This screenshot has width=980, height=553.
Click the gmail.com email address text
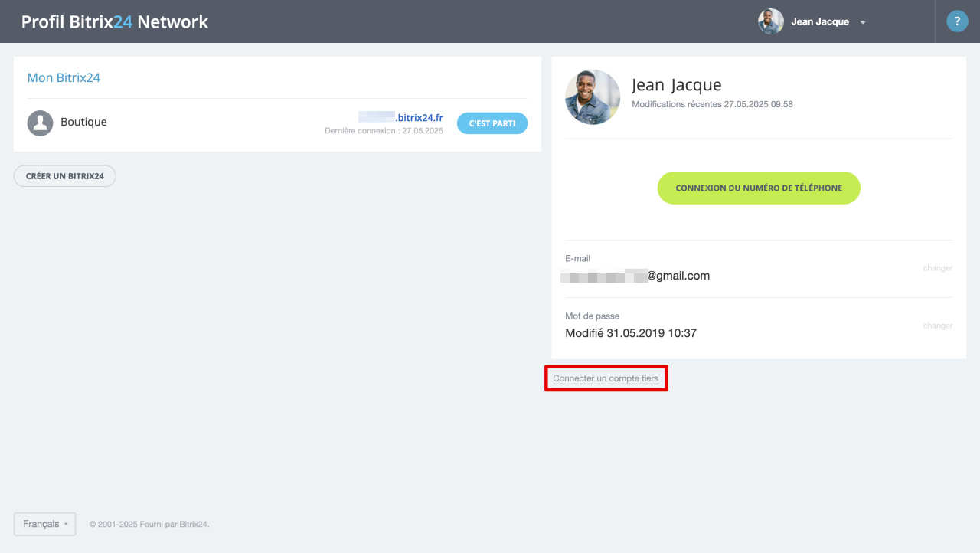(635, 276)
